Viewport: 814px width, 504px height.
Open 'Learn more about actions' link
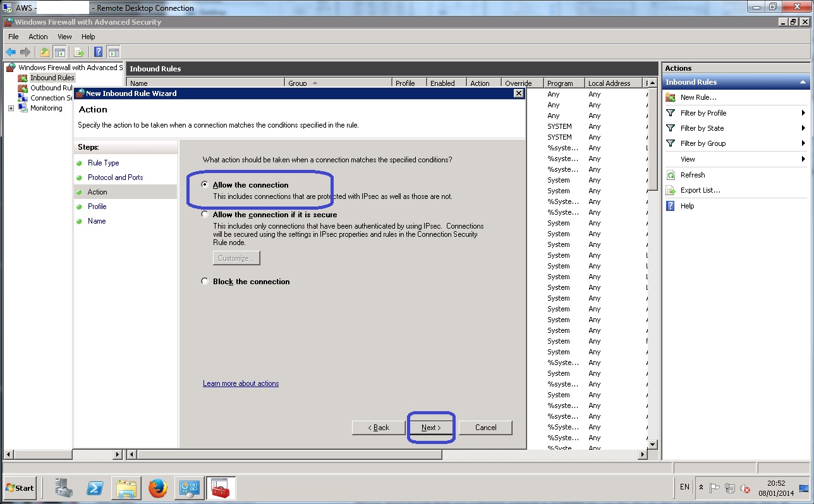pos(241,383)
